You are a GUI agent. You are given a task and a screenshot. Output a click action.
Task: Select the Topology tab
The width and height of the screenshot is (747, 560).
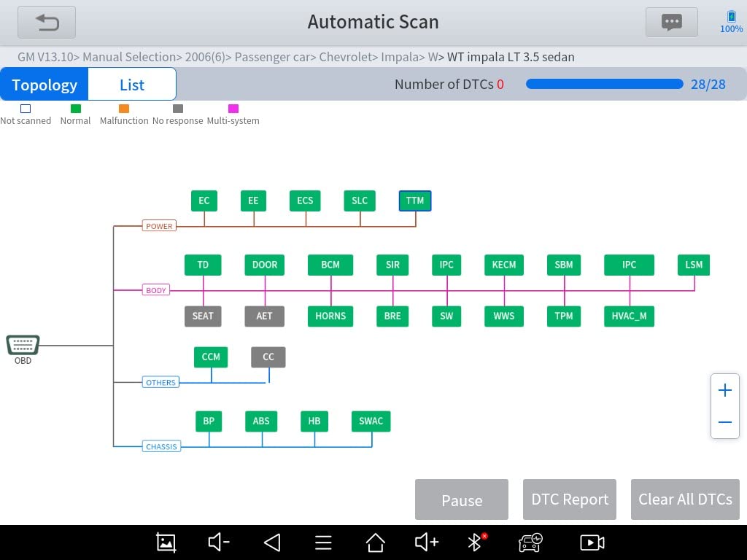44,84
